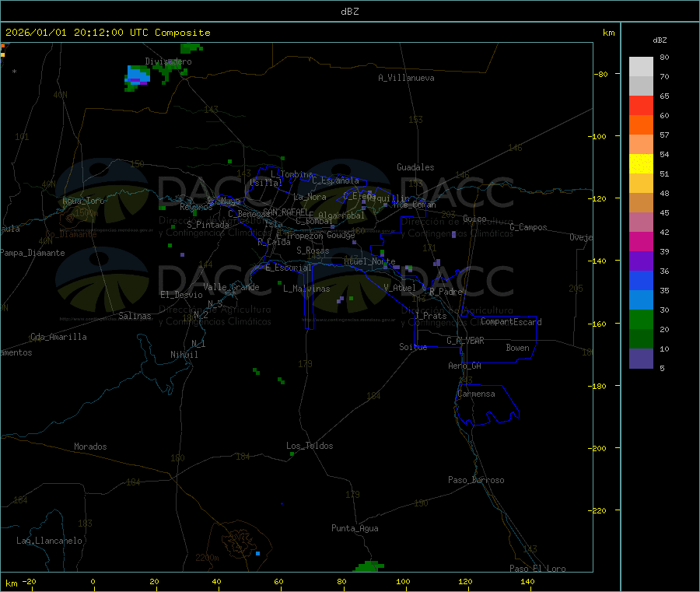Click the 65 dBZ gray legend swatch
The image size is (700, 592).
tap(641, 86)
